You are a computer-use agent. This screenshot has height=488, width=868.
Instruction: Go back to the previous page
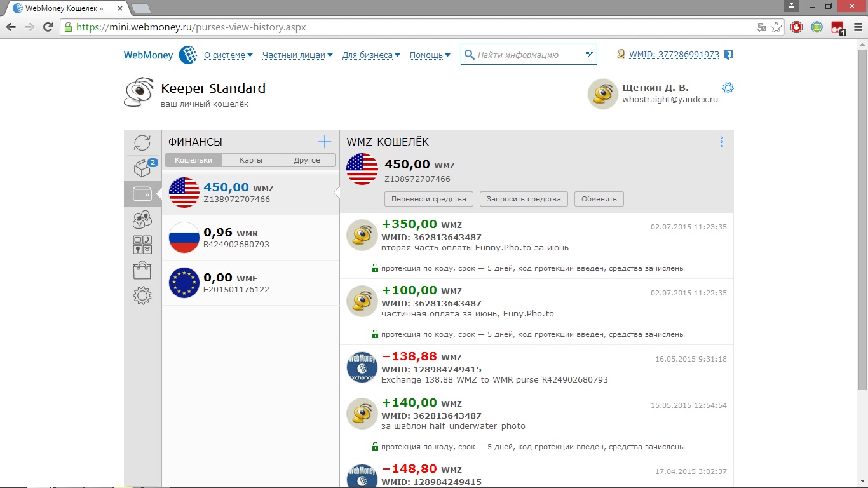11,27
